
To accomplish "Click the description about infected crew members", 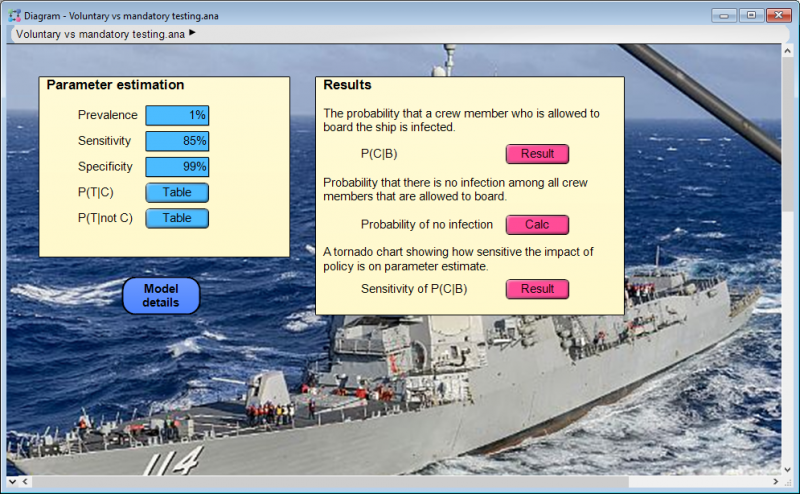I will point(461,120).
